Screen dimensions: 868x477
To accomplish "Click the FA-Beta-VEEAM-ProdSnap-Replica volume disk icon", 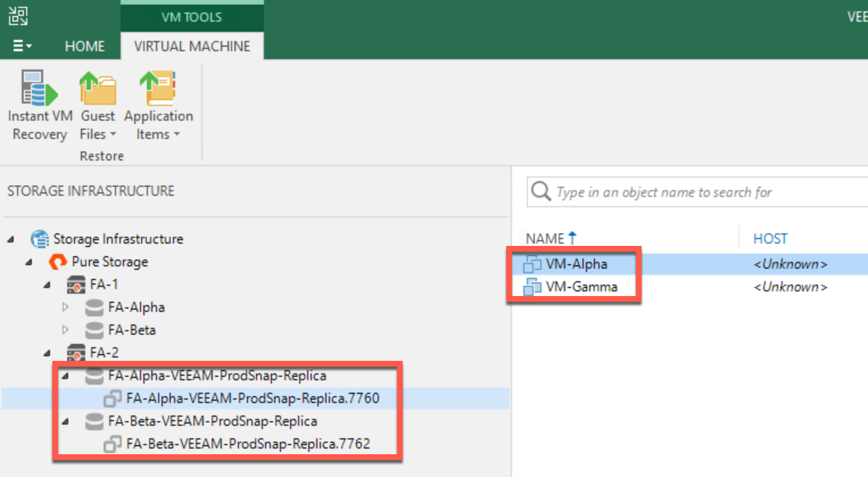I will [x=94, y=421].
